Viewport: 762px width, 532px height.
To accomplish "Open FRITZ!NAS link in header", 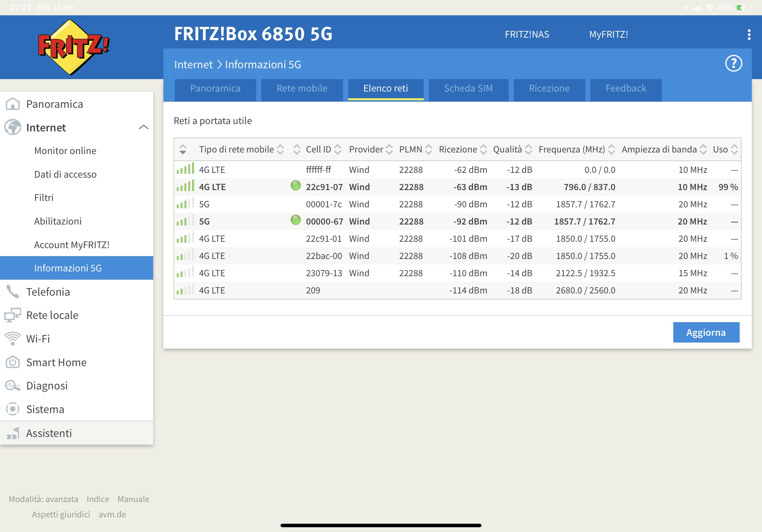I will point(527,34).
